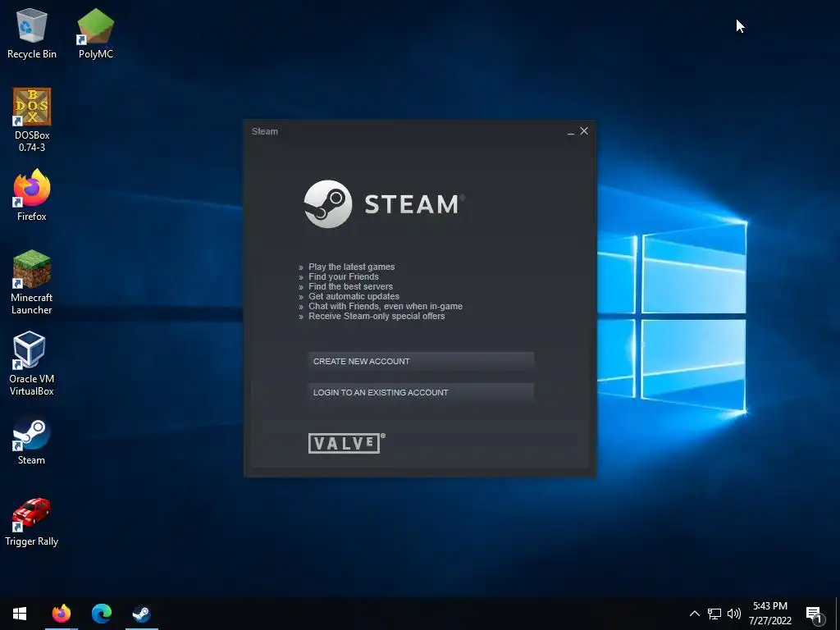Click Create New Account button
Screen dimensions: 840x630
[x=421, y=362]
